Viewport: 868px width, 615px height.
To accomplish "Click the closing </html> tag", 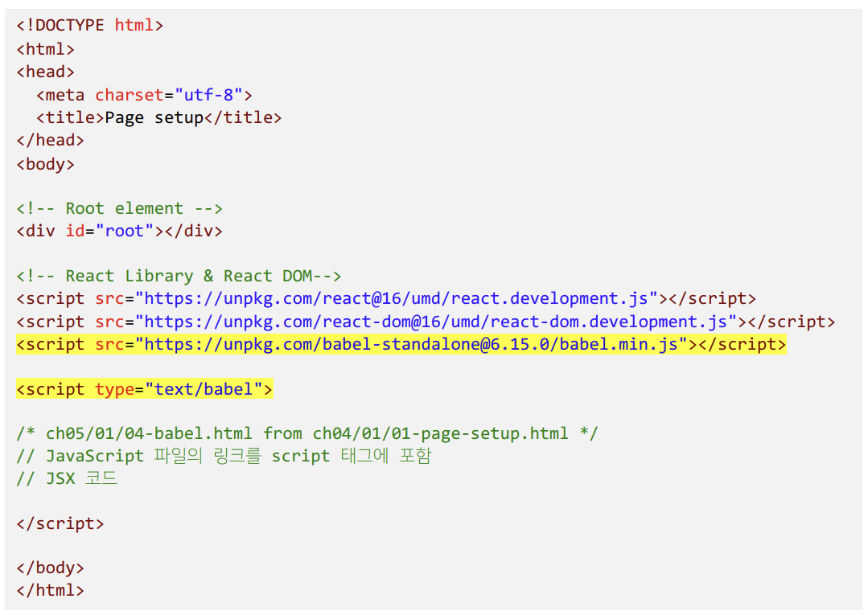I will (x=51, y=590).
